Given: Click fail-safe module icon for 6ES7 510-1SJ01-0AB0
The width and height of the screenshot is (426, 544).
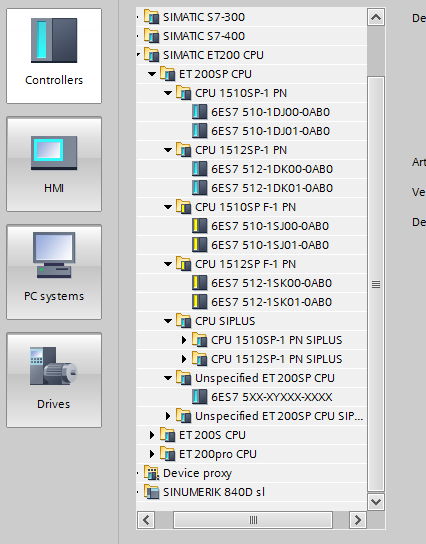Looking at the screenshot, I should click(x=199, y=245).
